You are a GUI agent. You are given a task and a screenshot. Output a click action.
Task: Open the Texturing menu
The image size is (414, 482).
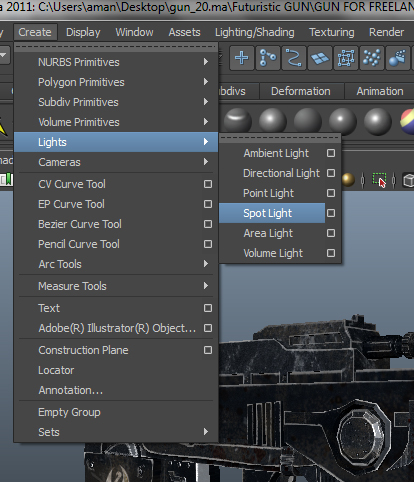coord(332,32)
